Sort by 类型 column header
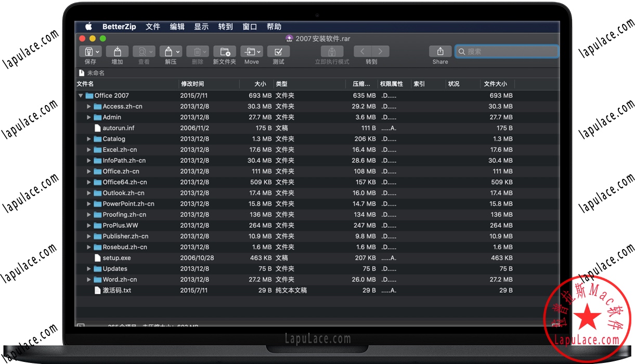635x364 pixels. click(x=309, y=84)
